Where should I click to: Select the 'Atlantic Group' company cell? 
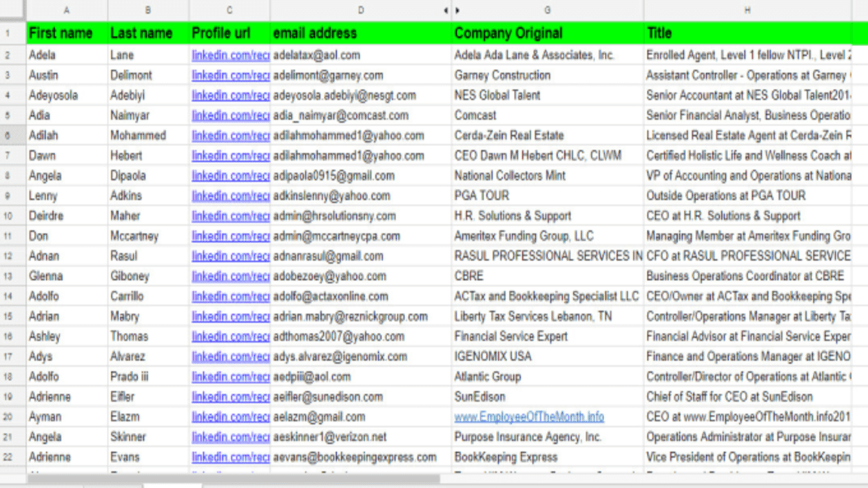548,377
